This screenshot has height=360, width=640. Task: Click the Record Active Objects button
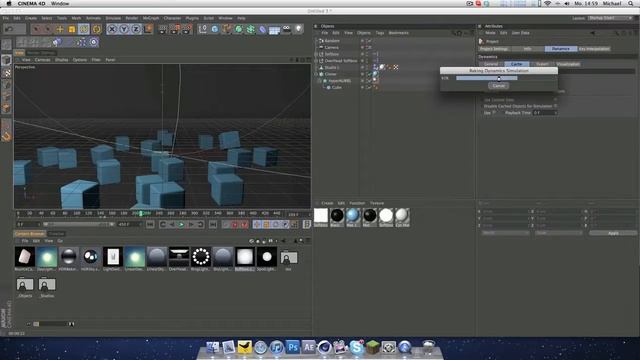tap(226, 224)
